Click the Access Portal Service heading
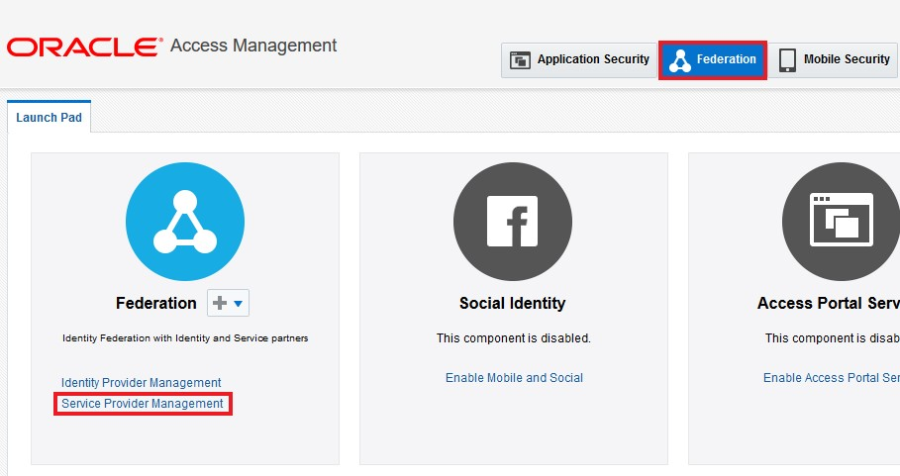This screenshot has height=476, width=900. [828, 303]
